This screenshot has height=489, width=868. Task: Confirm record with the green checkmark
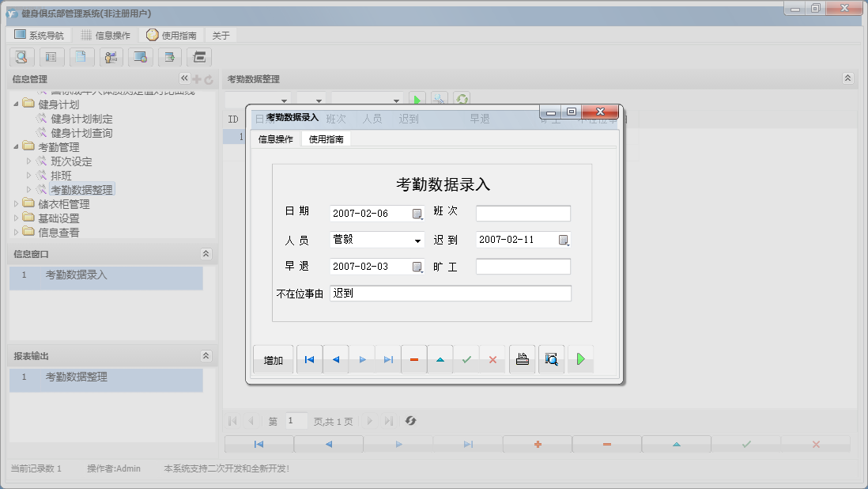click(x=467, y=358)
